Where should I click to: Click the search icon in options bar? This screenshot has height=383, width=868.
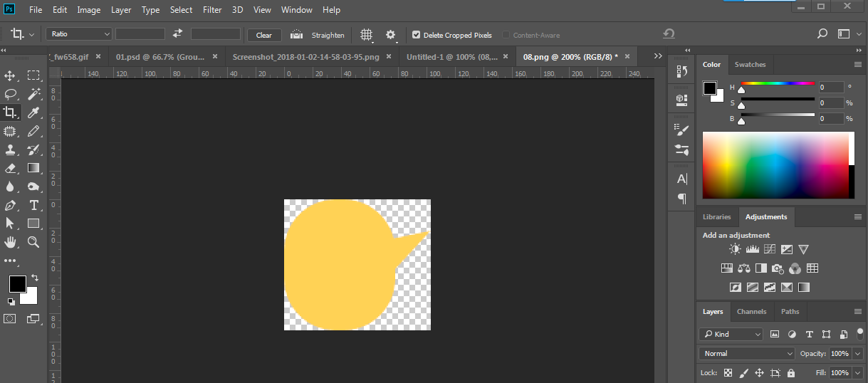point(822,33)
